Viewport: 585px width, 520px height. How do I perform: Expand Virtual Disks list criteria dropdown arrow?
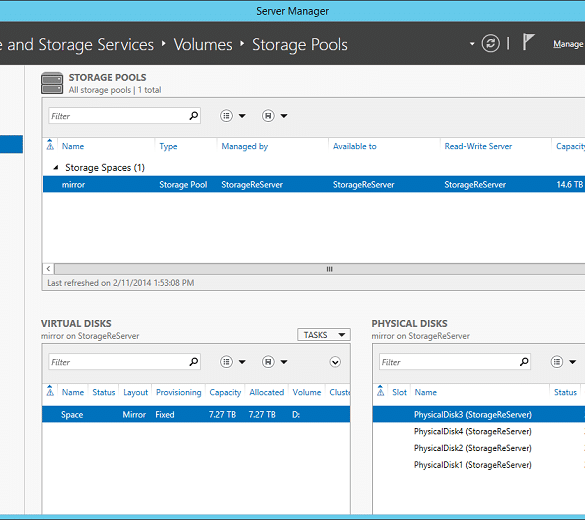pos(242,362)
